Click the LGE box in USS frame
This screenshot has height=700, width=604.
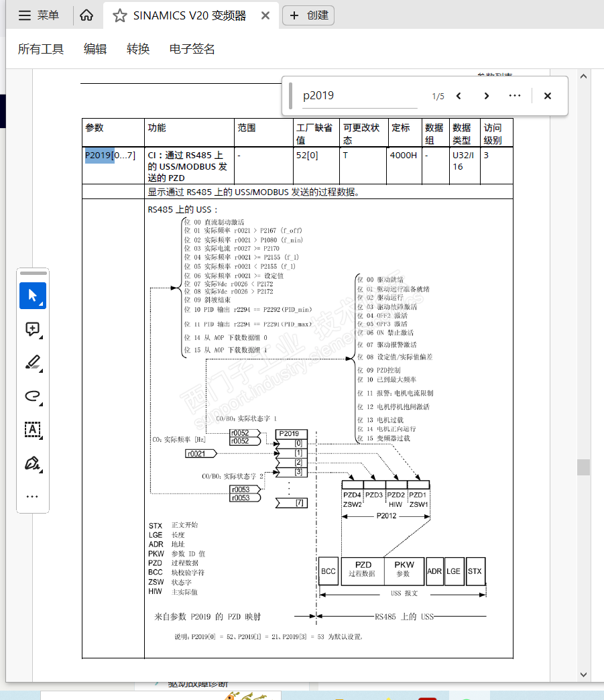coord(454,571)
